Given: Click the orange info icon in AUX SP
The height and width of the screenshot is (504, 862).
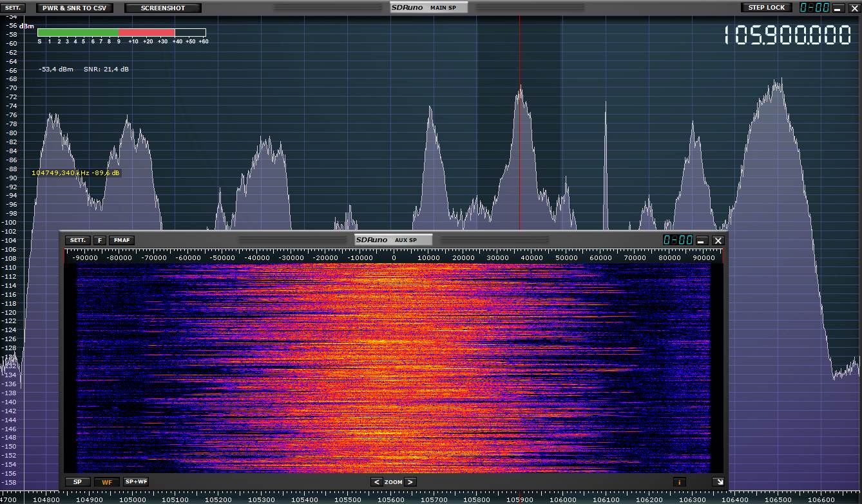Looking at the screenshot, I should (679, 481).
